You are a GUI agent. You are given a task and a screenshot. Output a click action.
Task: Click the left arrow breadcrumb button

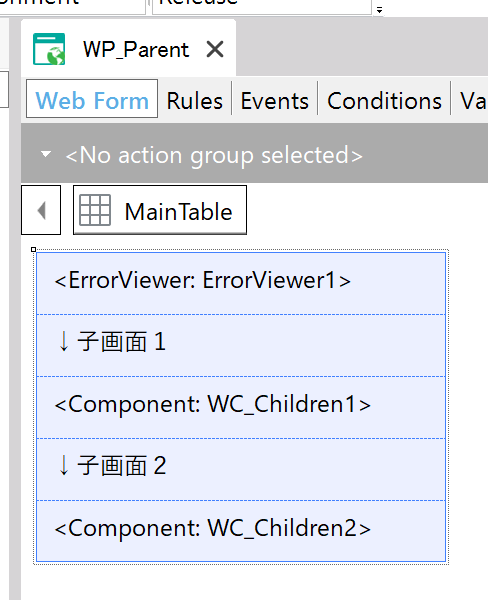41,210
